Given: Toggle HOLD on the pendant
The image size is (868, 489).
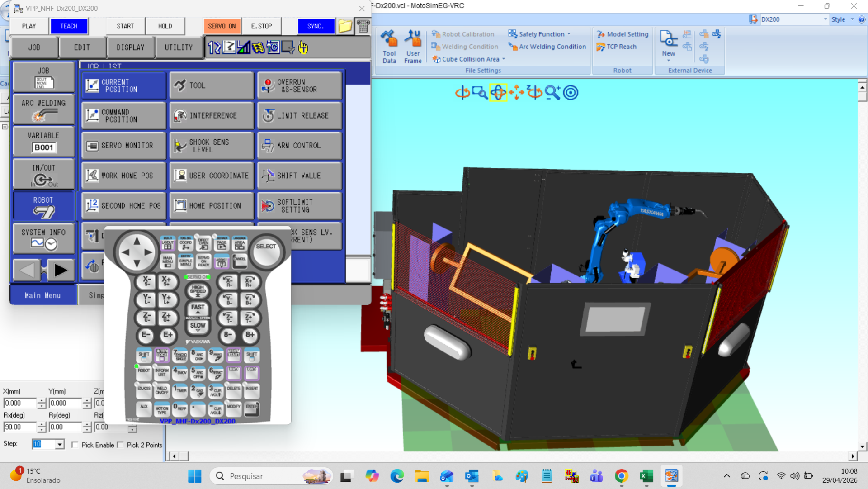Looking at the screenshot, I should click(165, 26).
